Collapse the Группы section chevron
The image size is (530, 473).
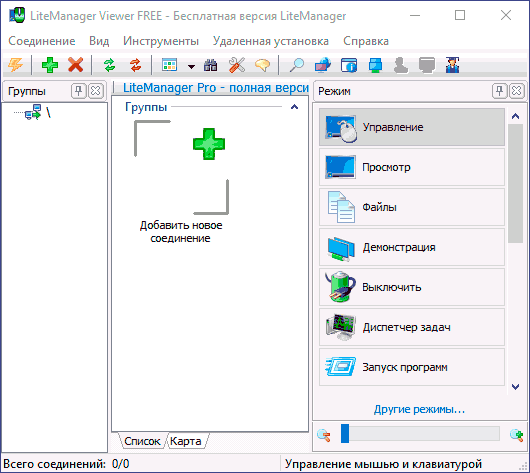(294, 107)
